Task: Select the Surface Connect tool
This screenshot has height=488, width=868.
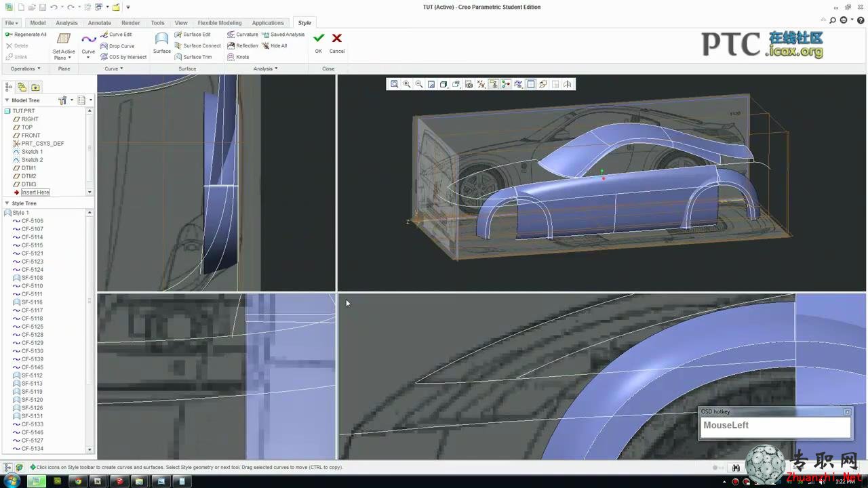Action: tap(197, 46)
